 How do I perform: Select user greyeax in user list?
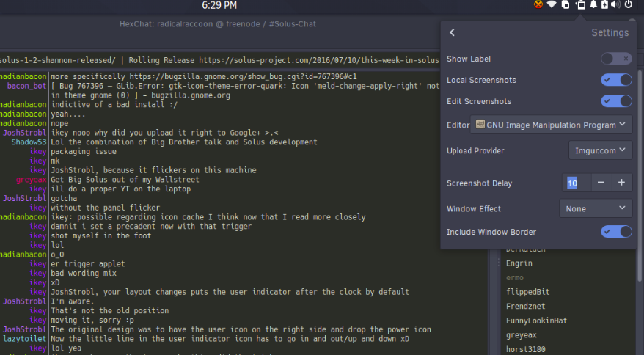pos(522,335)
